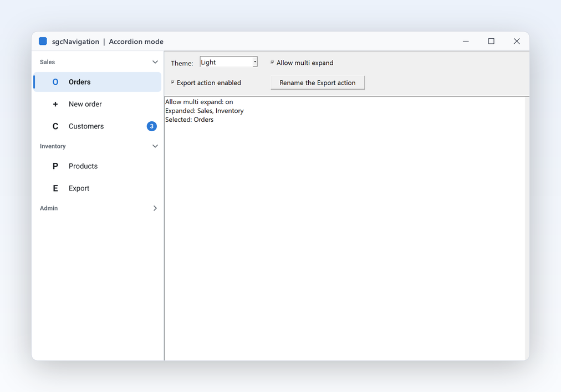
Task: Click the Customers badge showing 3
Action: coord(152,126)
